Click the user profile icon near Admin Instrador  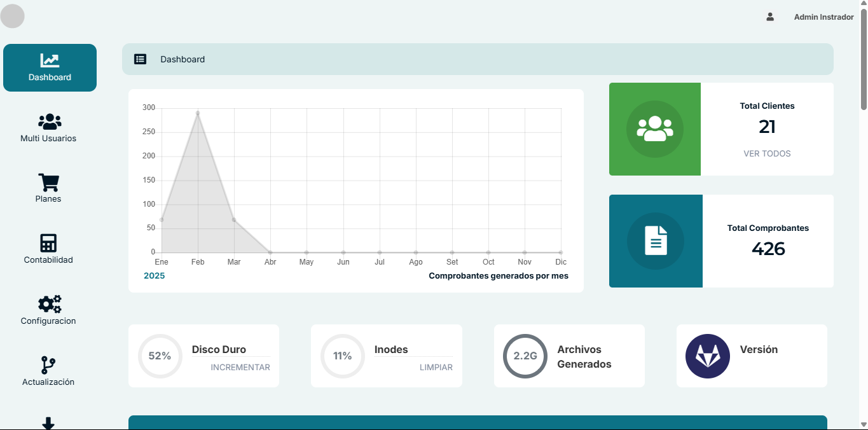pos(769,17)
